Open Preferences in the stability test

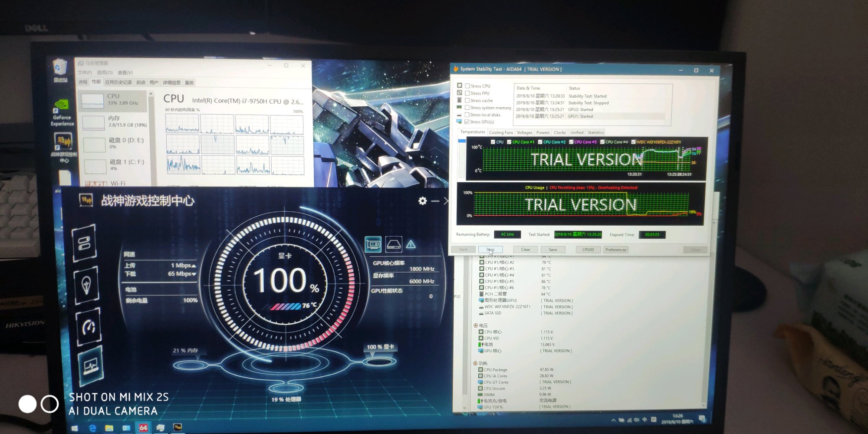point(615,250)
